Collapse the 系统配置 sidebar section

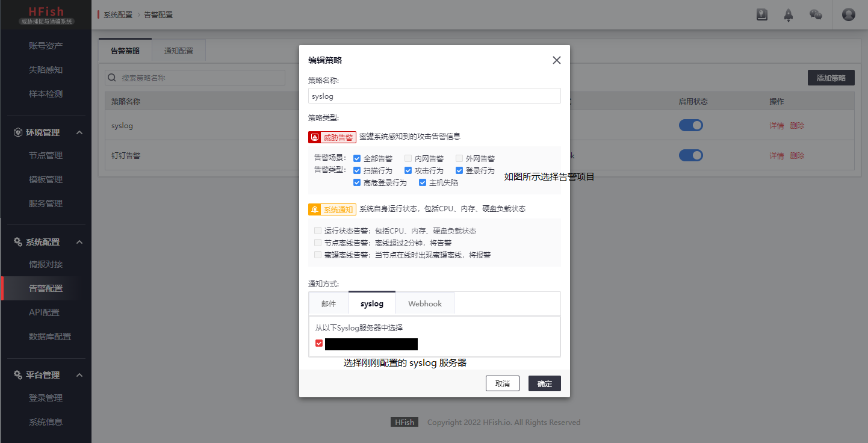(79, 242)
